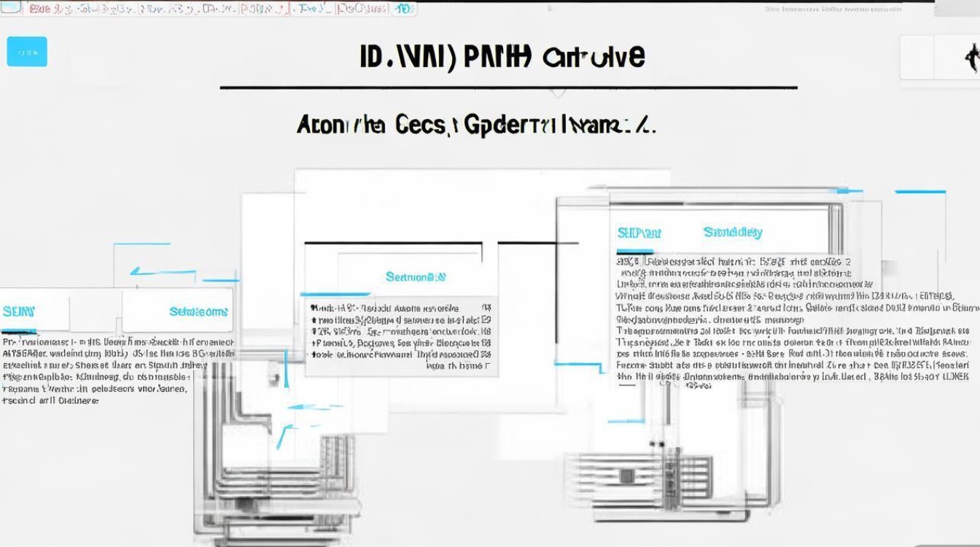The image size is (980, 547).
Task: Click the black figure icon at top-right
Action: pyautogui.click(x=971, y=57)
